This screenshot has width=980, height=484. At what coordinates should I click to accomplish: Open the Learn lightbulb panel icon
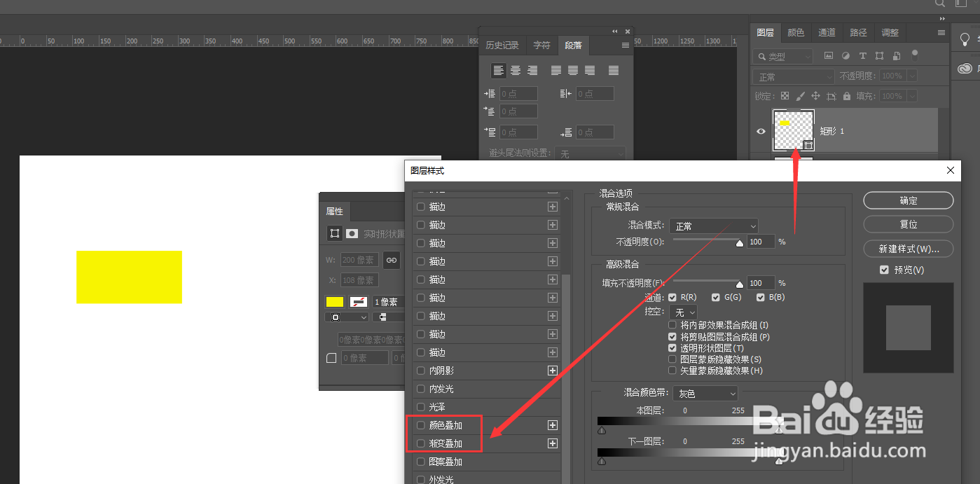click(x=965, y=39)
